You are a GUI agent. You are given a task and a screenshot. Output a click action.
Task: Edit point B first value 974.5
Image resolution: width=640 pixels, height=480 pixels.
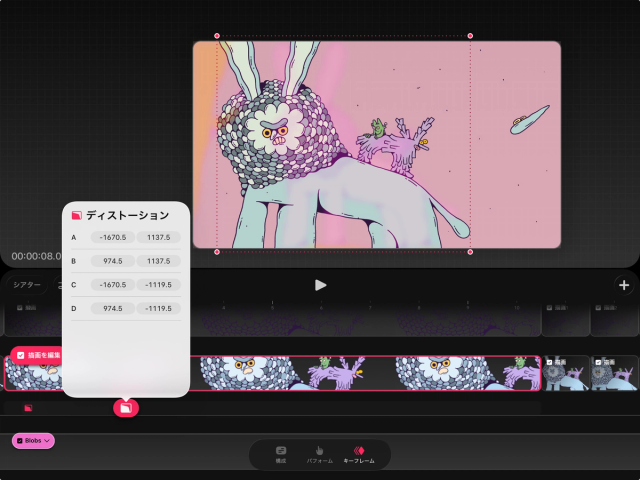click(x=113, y=261)
